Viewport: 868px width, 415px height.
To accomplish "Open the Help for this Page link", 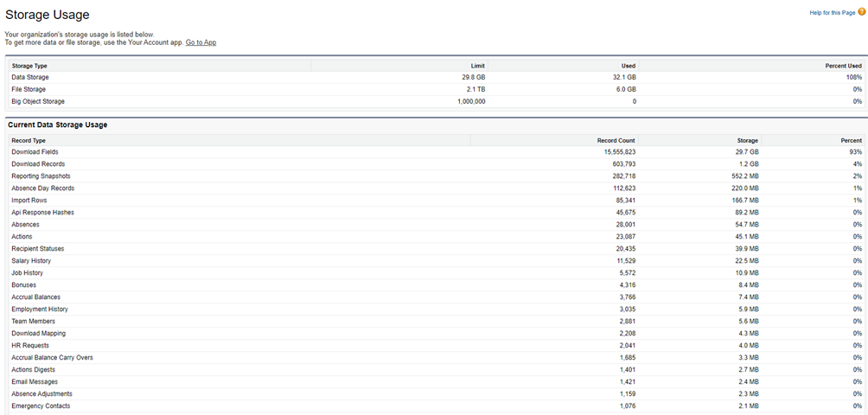I will point(833,13).
